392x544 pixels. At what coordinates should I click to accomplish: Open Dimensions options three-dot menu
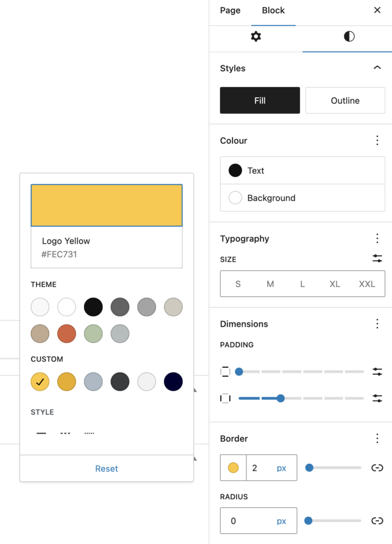[x=377, y=324]
